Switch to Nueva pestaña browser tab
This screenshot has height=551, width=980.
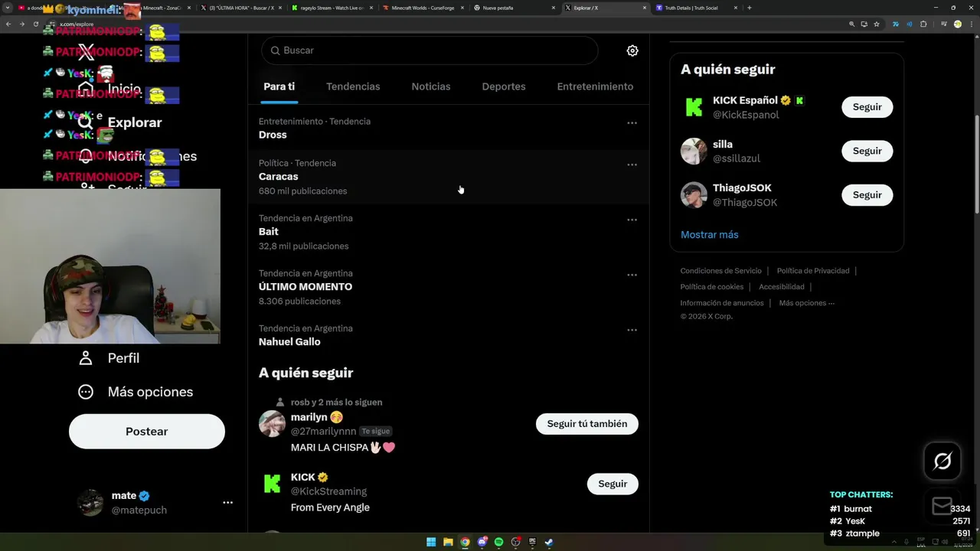514,8
